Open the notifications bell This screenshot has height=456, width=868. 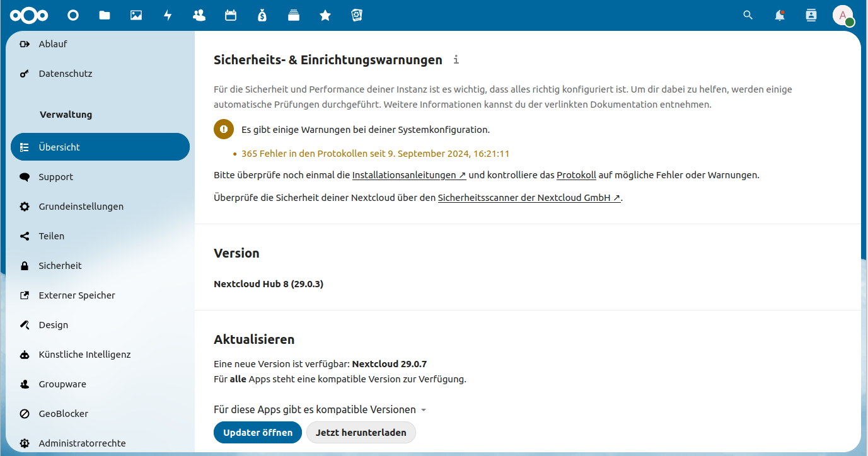(780, 15)
